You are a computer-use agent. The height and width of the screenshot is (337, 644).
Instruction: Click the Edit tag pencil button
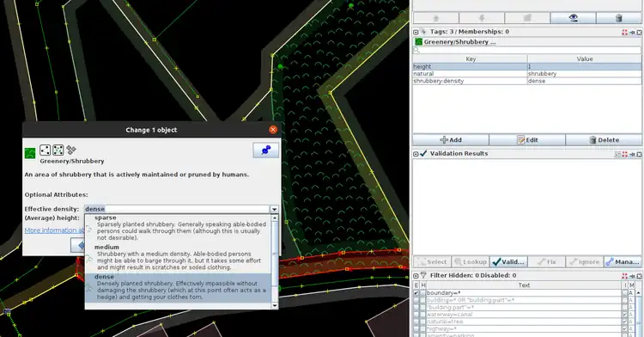[x=527, y=140]
